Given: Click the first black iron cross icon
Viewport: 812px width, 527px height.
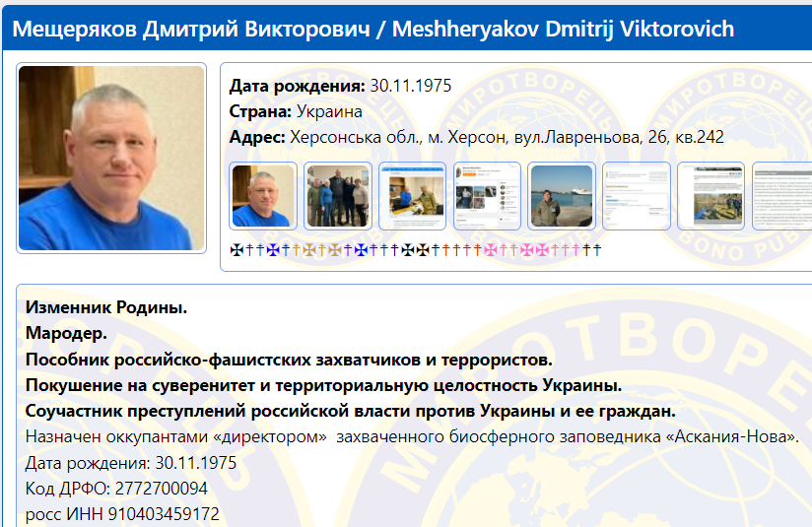Looking at the screenshot, I should 235,250.
